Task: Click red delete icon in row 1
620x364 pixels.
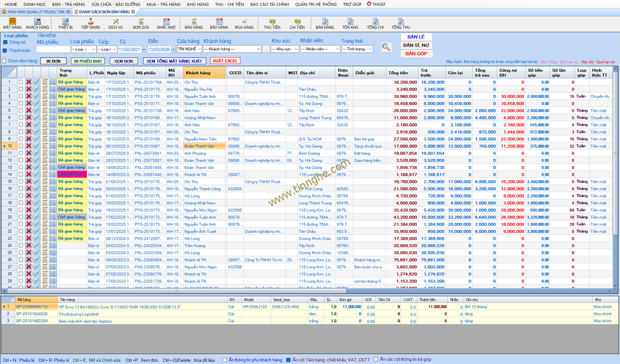Action: (29, 83)
